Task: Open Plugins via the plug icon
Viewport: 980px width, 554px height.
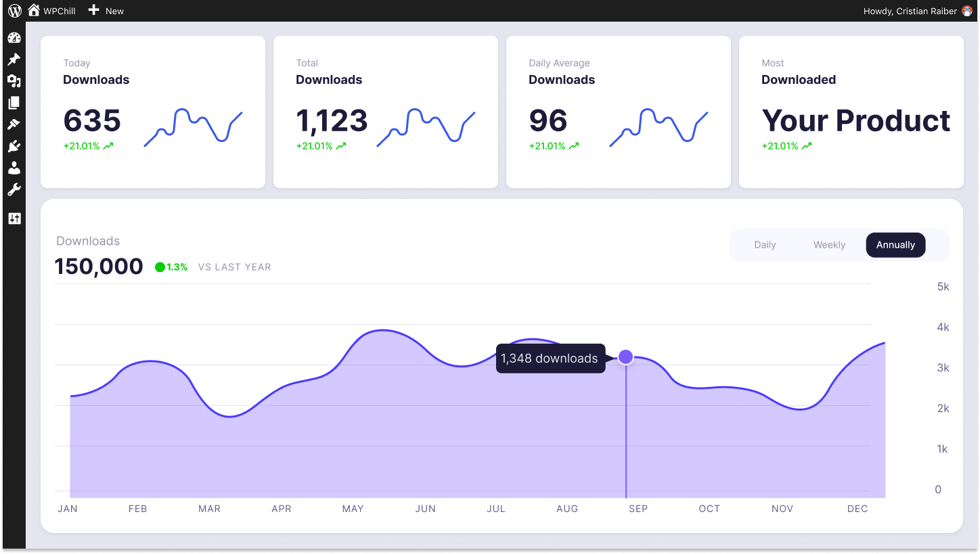Action: (x=14, y=146)
